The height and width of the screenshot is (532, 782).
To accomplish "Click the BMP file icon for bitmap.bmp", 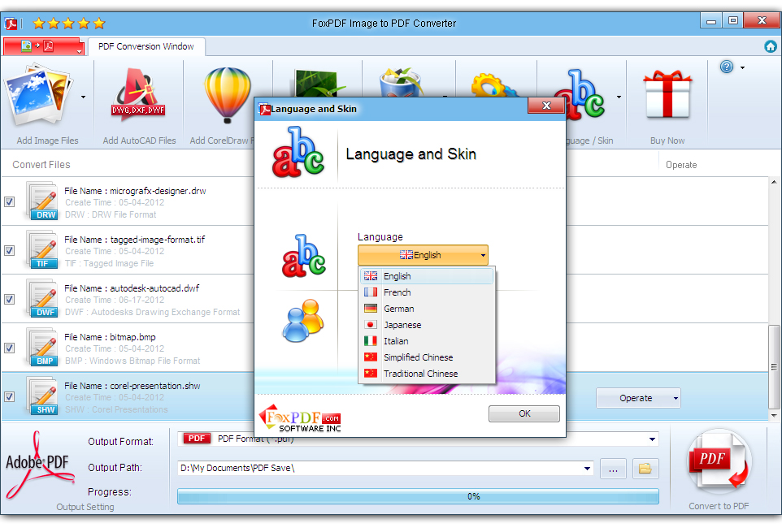I will coord(42,348).
